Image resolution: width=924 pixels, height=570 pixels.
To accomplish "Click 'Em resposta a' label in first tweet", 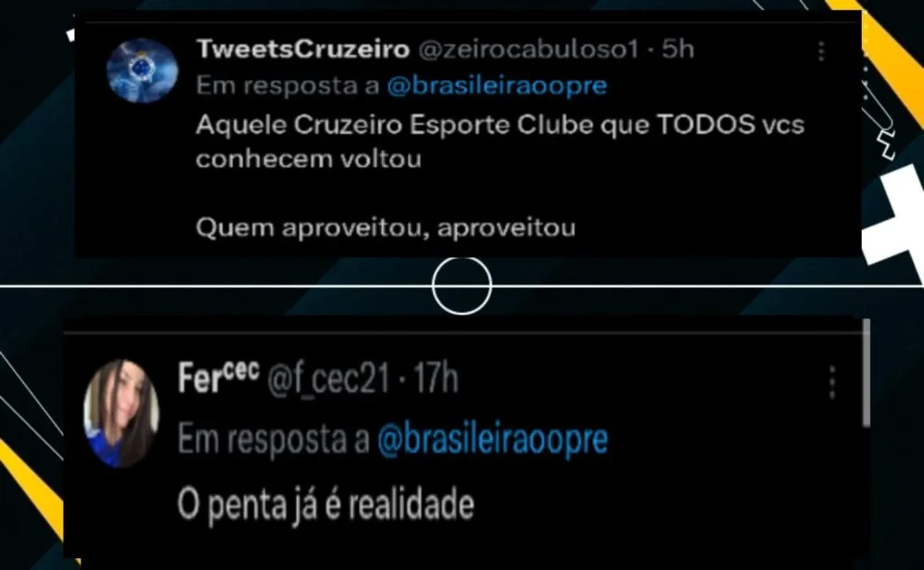I will pos(288,86).
